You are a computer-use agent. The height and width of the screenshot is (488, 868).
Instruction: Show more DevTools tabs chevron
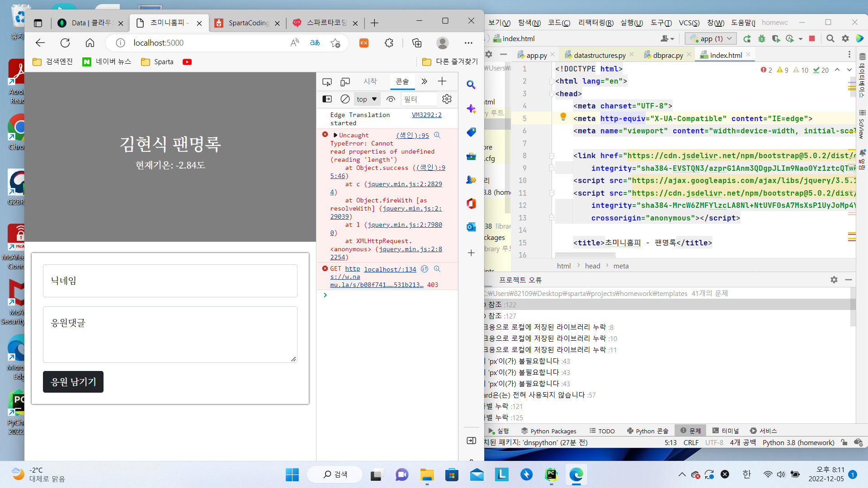(x=424, y=81)
